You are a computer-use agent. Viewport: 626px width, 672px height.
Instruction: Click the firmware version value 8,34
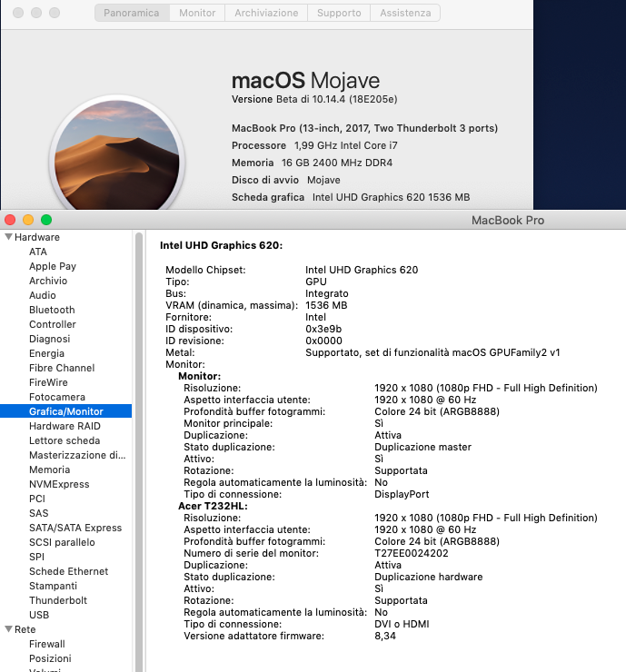385,636
